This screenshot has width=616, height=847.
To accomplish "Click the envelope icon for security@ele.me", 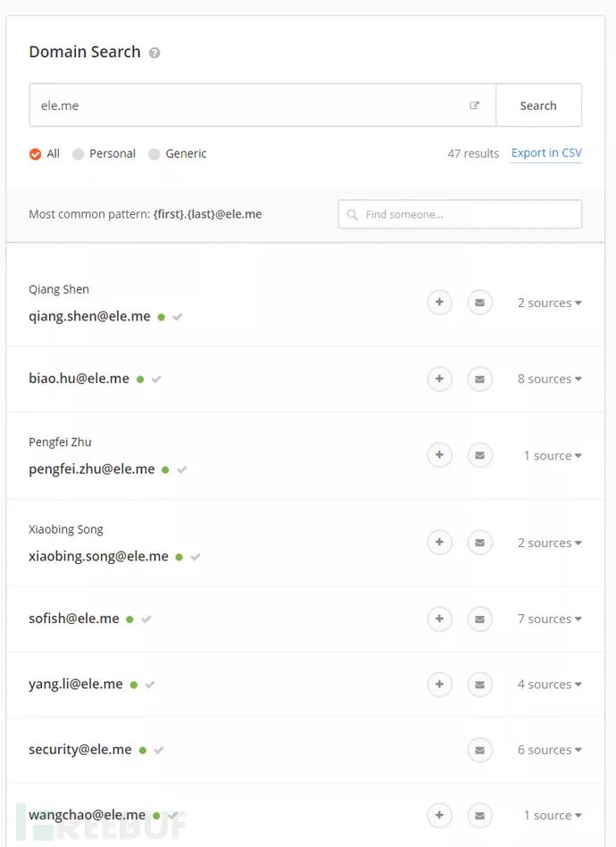I will coord(479,750).
